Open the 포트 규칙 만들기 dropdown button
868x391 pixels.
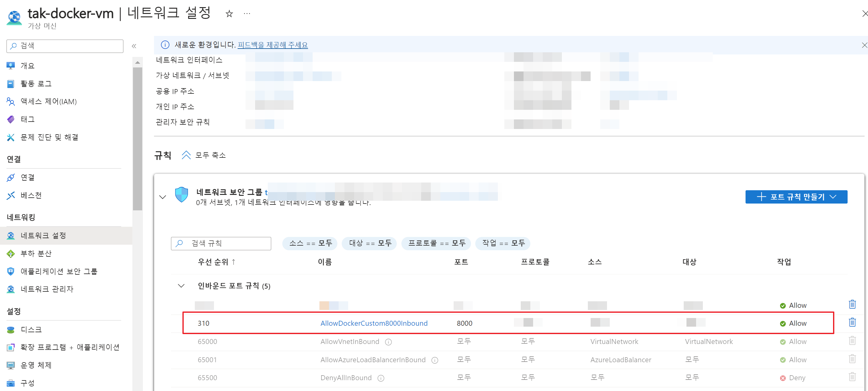coord(796,197)
